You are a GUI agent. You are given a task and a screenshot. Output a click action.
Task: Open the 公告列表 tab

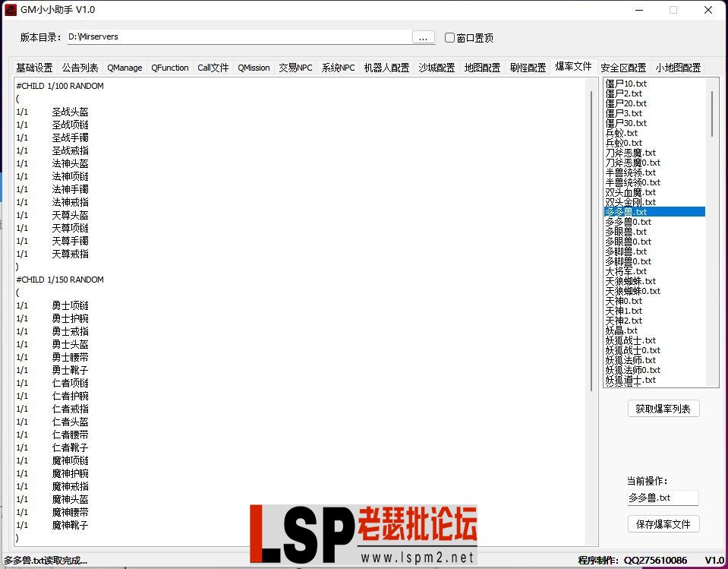(x=79, y=67)
